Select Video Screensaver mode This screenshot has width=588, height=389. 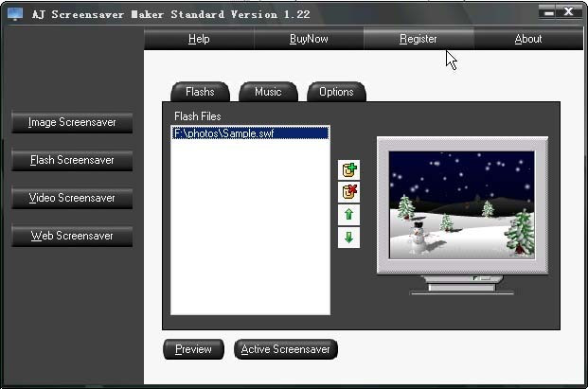(72, 198)
